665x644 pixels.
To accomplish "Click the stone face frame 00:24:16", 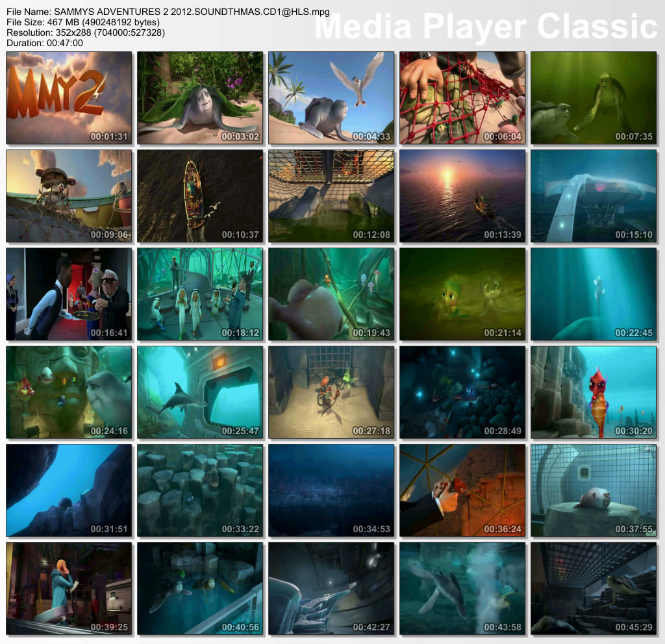I will tap(69, 392).
